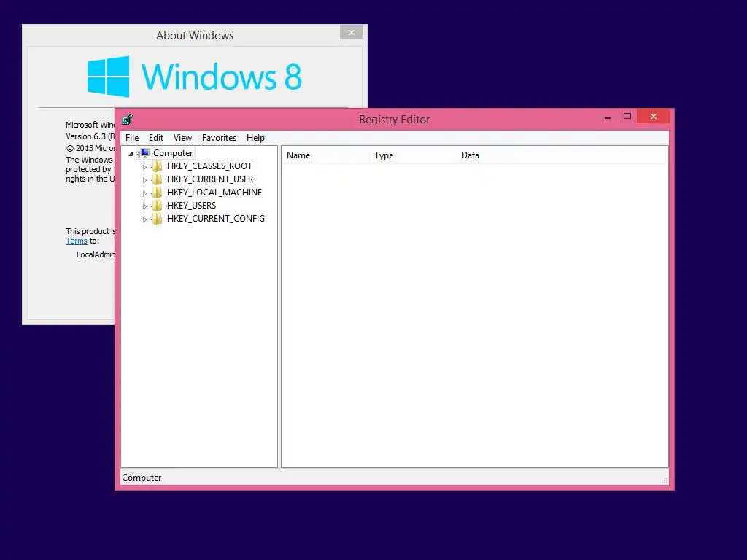This screenshot has height=560, width=747.
Task: Open the Favorites menu
Action: point(219,138)
